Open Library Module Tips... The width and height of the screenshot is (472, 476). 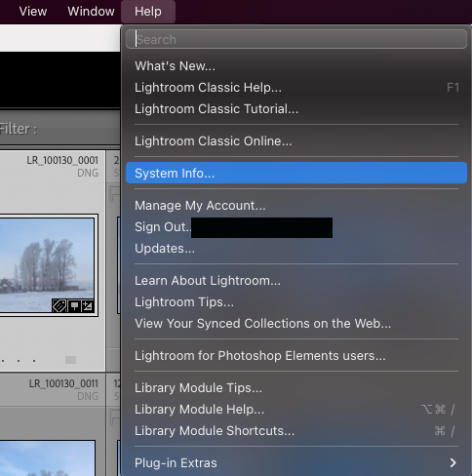coord(296,388)
